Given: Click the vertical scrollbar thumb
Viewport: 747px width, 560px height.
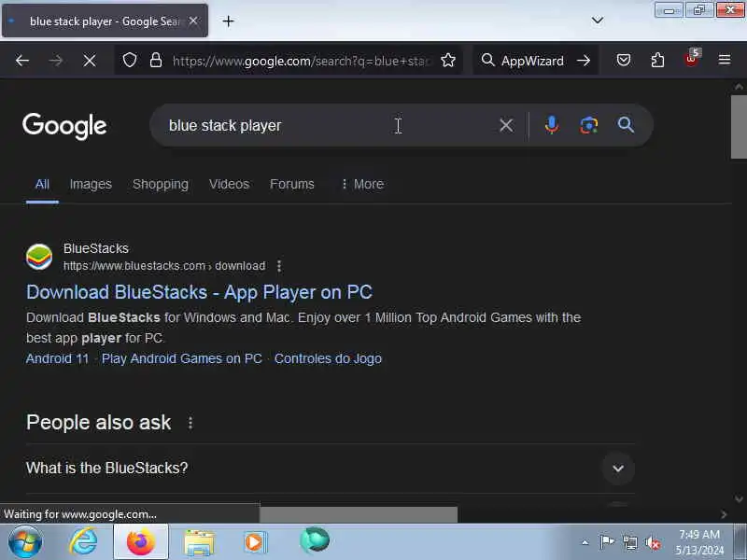Looking at the screenshot, I should point(739,127).
